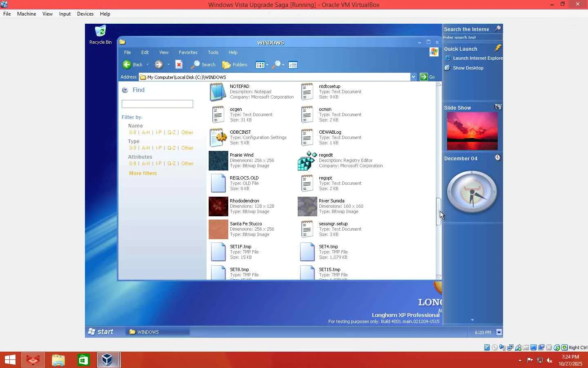Expand the Address bar dropdown
The image size is (588, 368).
413,77
